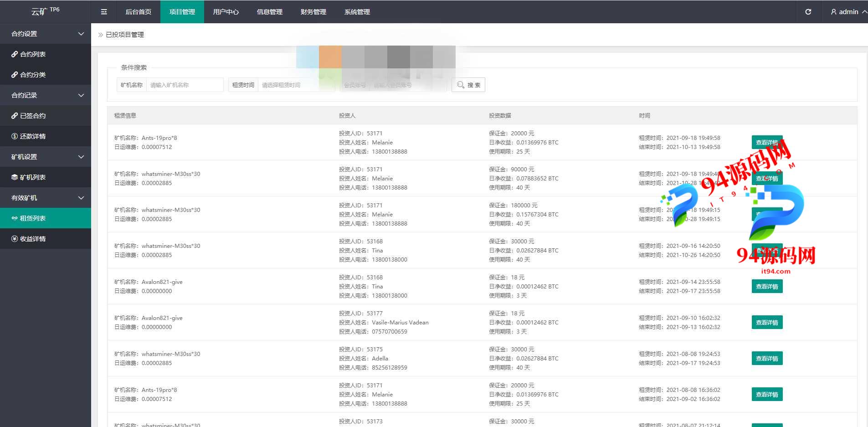
Task: Open the admin user menu
Action: [849, 12]
